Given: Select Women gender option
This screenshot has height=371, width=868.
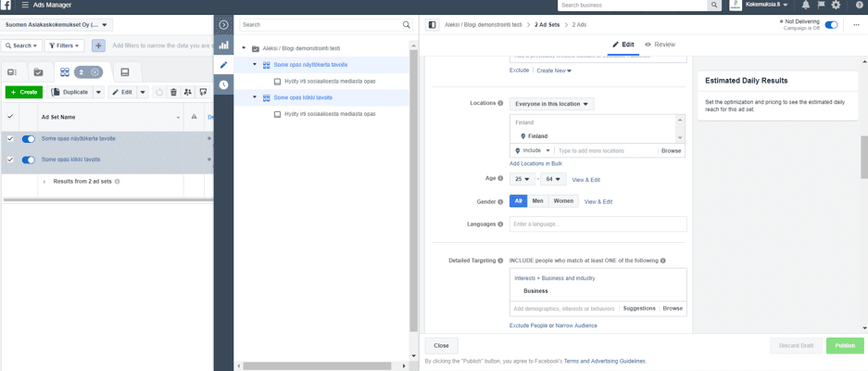Looking at the screenshot, I should [563, 201].
